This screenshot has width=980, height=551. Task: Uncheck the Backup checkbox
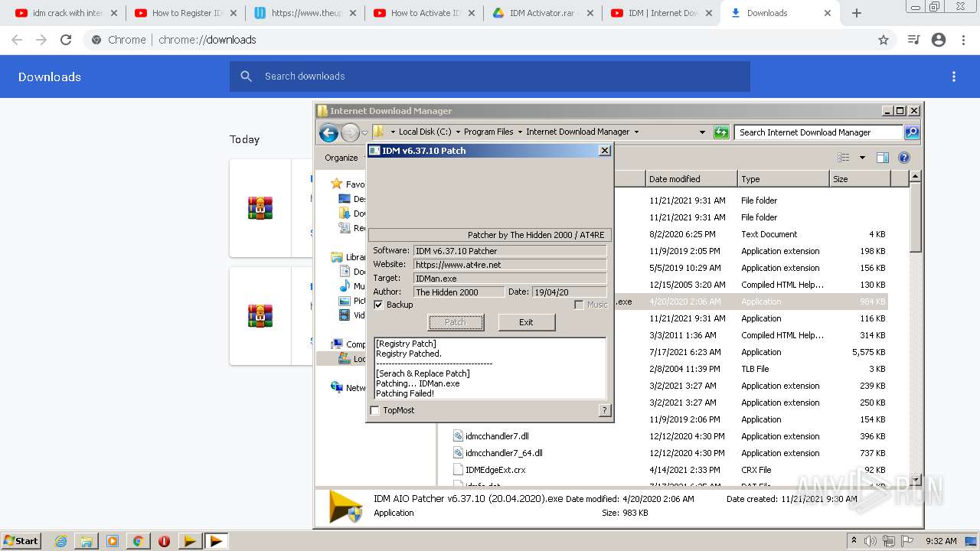coord(378,305)
